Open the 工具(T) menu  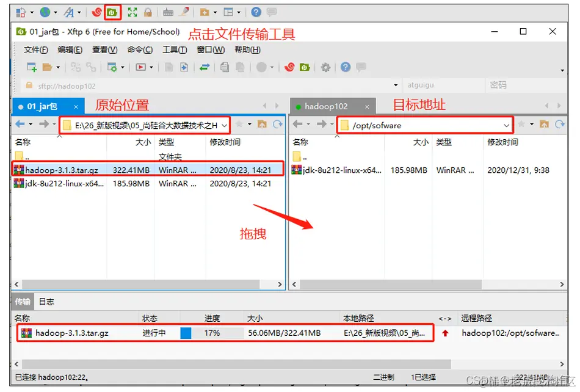(x=175, y=49)
